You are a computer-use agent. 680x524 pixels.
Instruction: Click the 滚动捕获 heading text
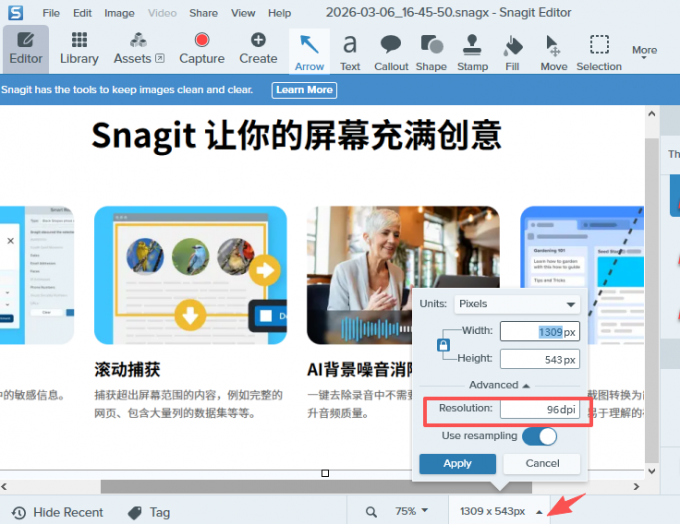point(127,370)
